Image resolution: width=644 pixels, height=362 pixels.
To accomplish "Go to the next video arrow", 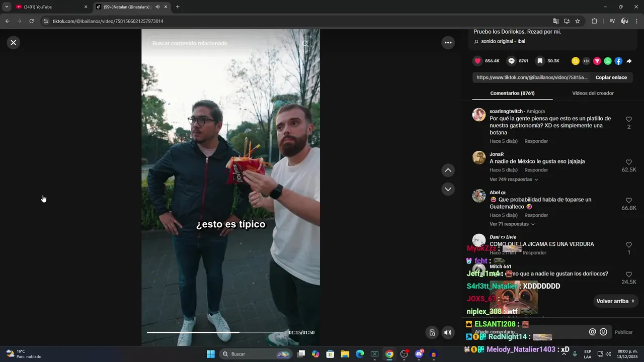I will pyautogui.click(x=448, y=189).
